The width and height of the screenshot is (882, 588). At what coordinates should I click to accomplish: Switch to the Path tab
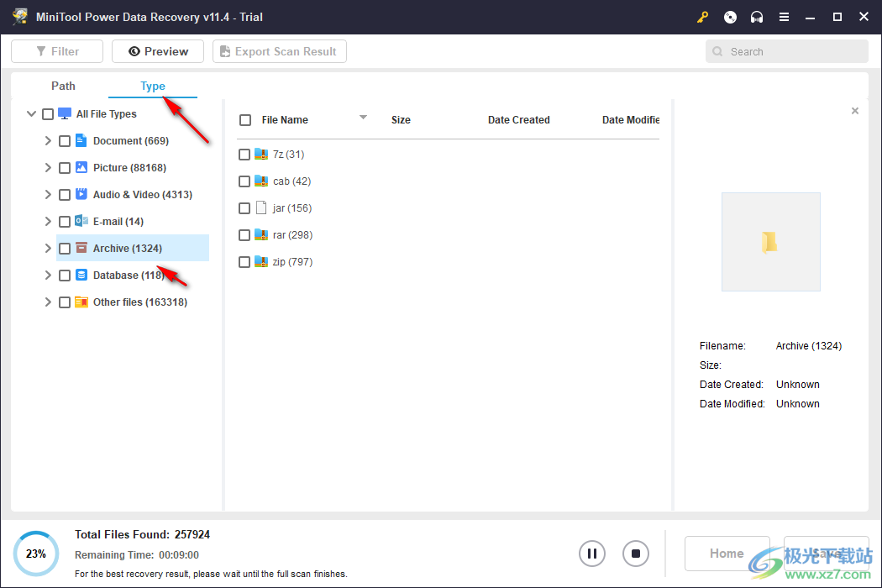point(63,86)
